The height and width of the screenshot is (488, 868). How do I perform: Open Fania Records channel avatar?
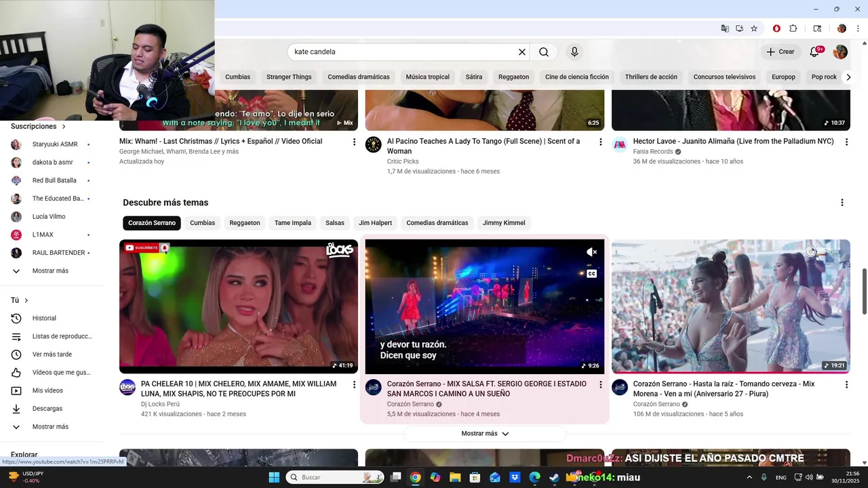click(620, 144)
